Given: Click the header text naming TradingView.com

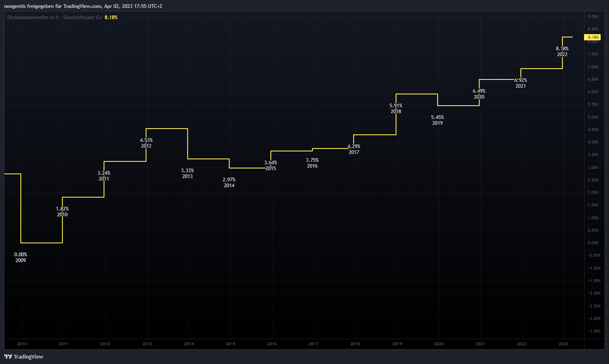Looking at the screenshot, I should [x=82, y=6].
